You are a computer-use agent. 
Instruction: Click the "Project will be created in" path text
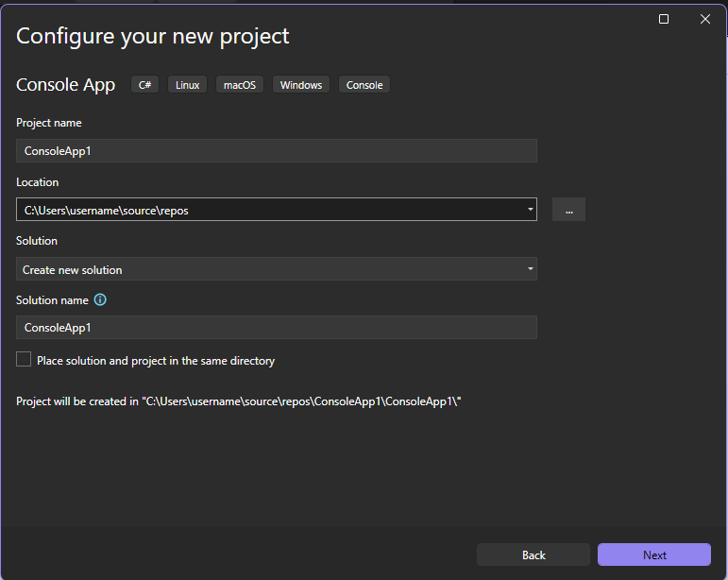click(x=238, y=401)
